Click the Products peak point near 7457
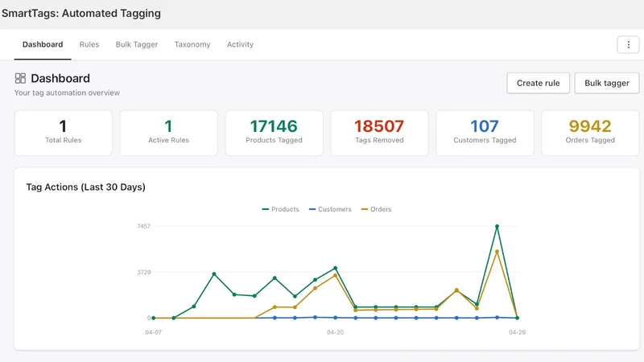644x362 pixels. (497, 227)
